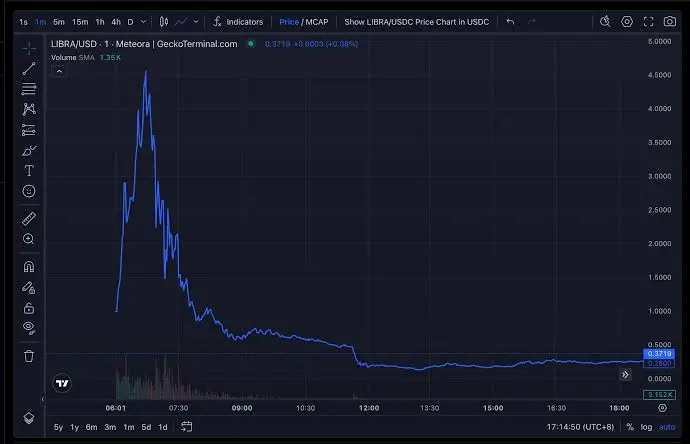690x444 pixels.
Task: Select the 1s interval
Action: (x=23, y=22)
